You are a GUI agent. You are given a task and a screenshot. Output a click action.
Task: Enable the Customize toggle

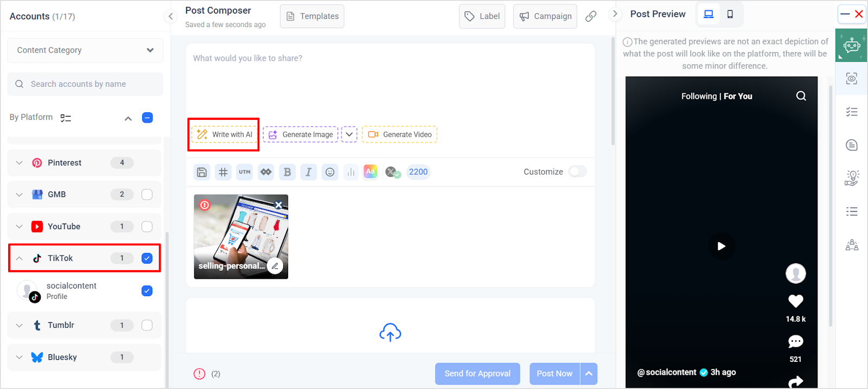point(577,171)
